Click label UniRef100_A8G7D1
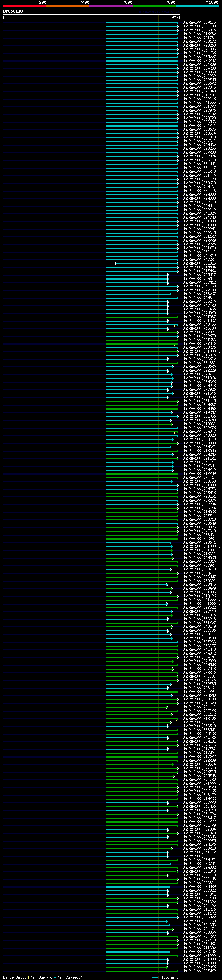 coord(199,864)
